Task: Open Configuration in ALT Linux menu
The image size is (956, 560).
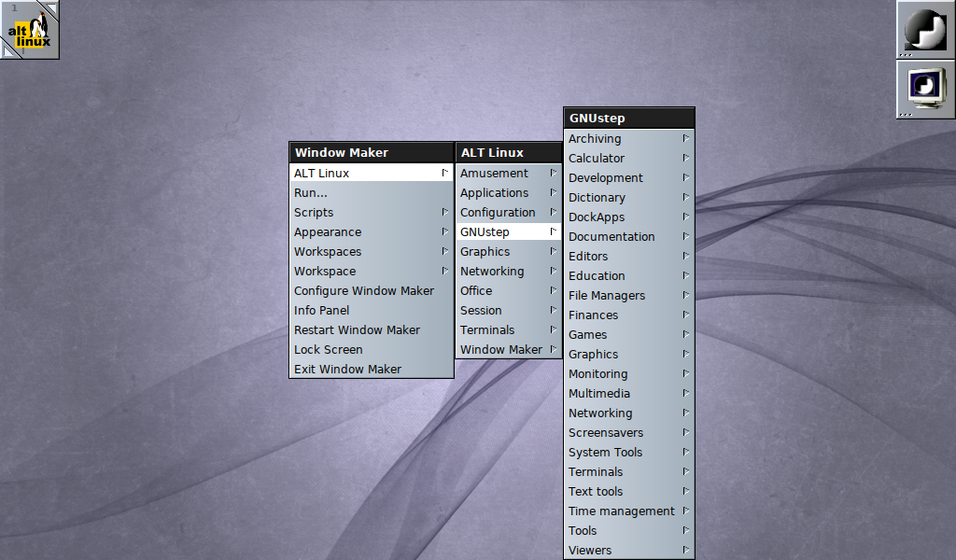Action: coord(509,212)
